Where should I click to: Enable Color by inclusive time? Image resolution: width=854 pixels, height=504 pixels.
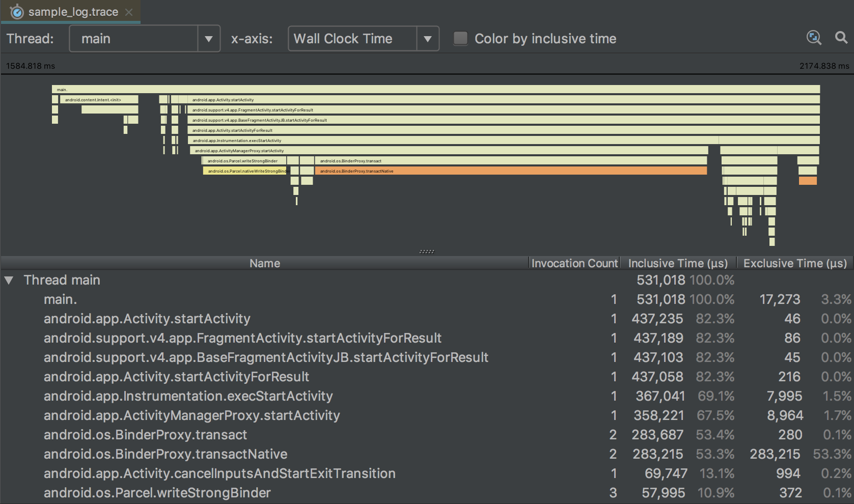tap(460, 38)
